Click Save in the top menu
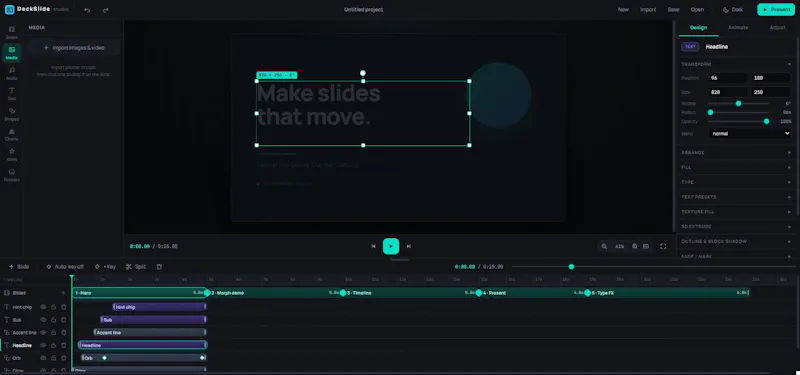800x375 pixels. (673, 10)
